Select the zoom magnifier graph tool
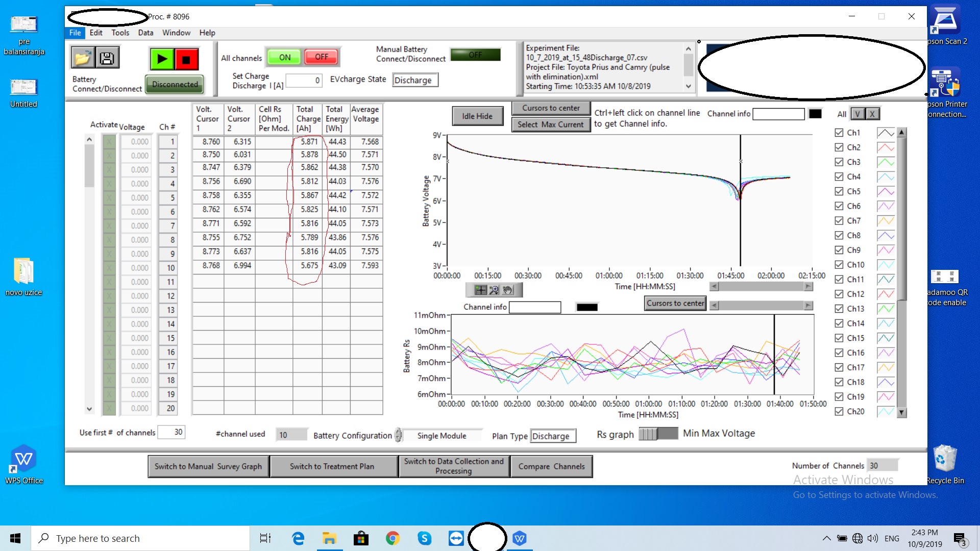The width and height of the screenshot is (980, 551). click(x=494, y=290)
